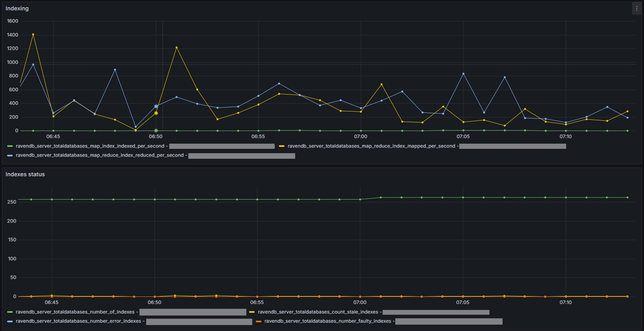Open blue color swatch for map_reduce_index_reduced_per_second
This screenshot has height=331, width=644.
coord(10,155)
